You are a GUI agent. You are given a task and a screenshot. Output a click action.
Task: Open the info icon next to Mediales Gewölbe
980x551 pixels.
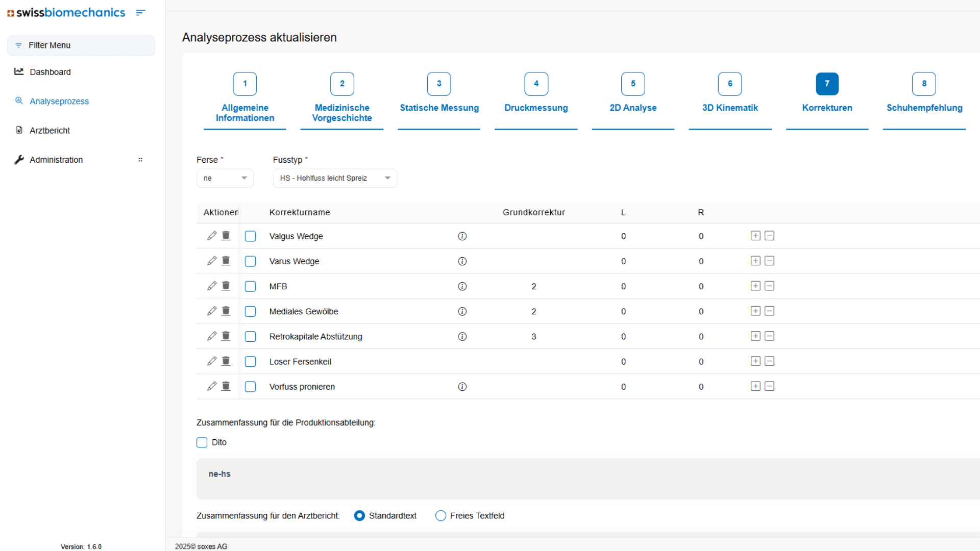coord(462,311)
